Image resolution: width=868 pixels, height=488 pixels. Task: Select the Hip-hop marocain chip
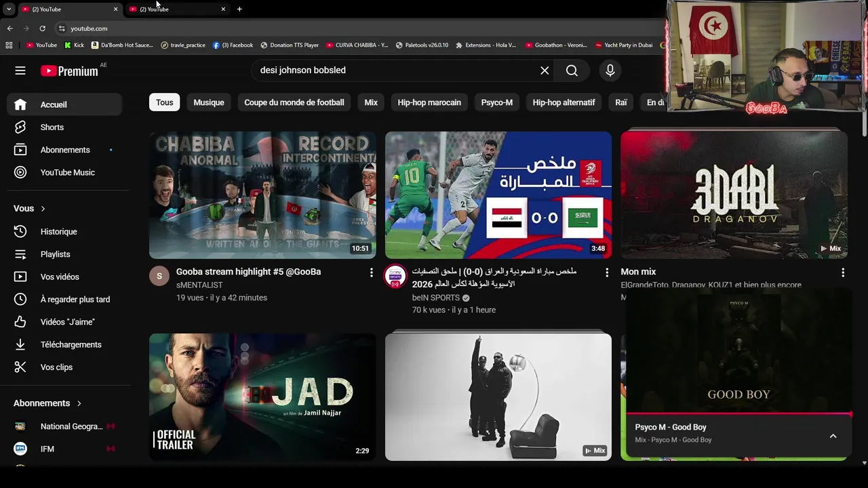(429, 102)
